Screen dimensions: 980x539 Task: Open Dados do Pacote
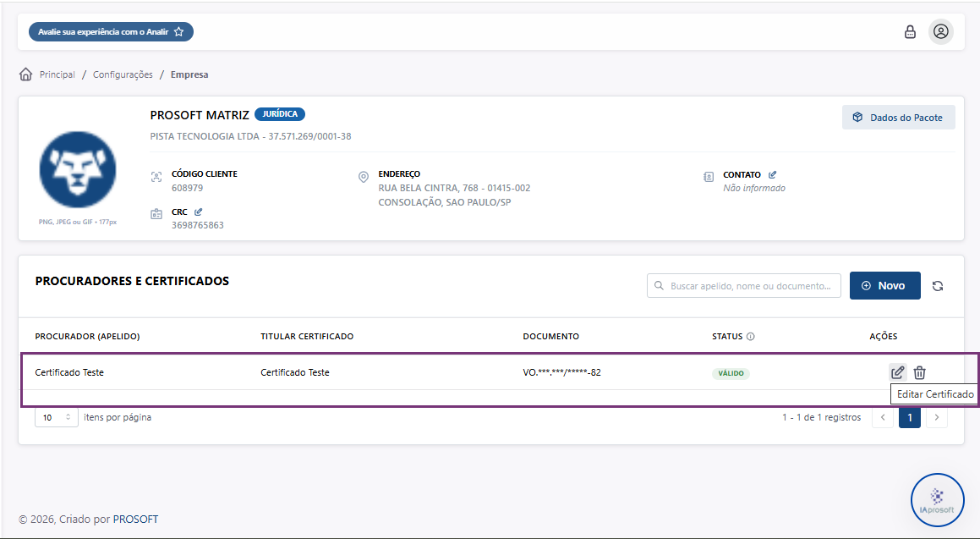[898, 118]
